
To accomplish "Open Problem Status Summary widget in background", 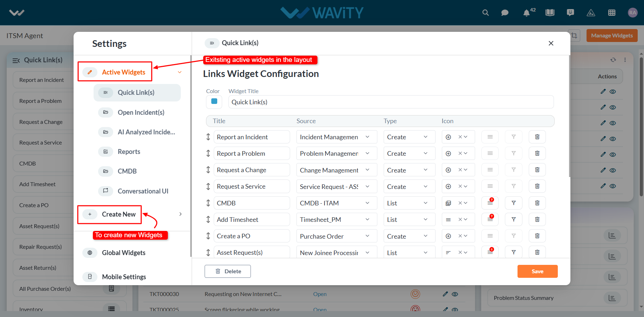I will pos(557,298).
